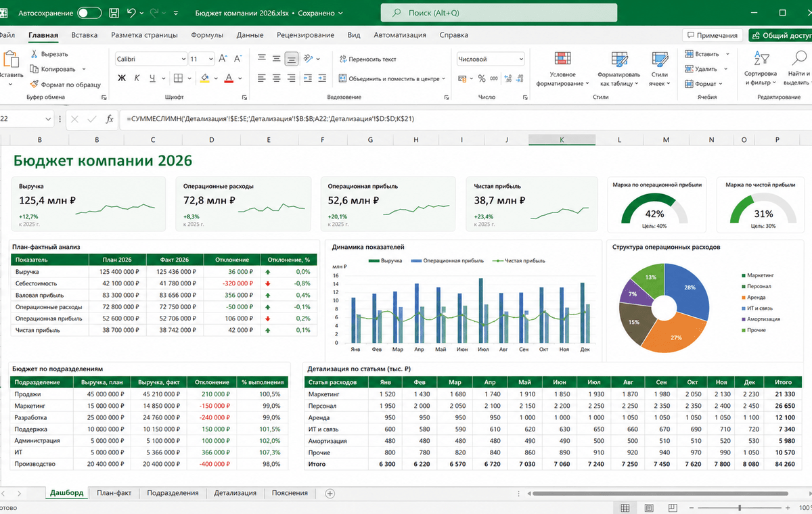Open the Рецензирование ribbon tab
The height and width of the screenshot is (514, 812).
point(305,35)
